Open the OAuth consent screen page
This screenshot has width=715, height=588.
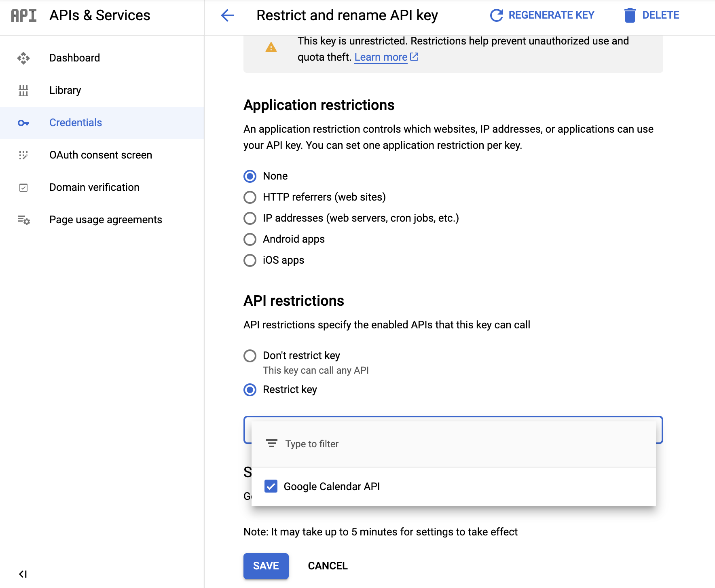coord(101,155)
